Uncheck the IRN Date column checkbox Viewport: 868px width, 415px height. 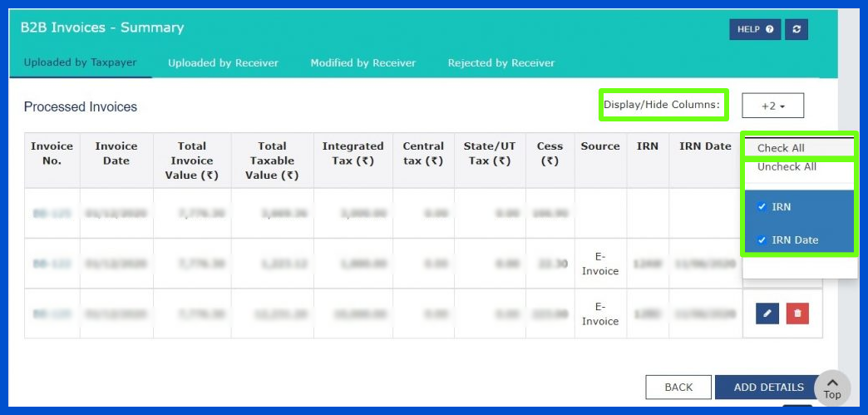(762, 240)
